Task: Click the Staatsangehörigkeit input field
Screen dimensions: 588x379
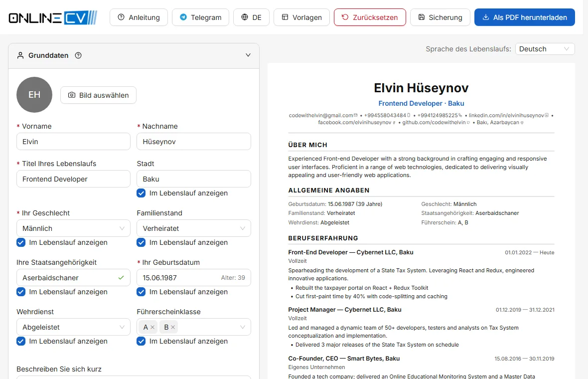Action: tap(74, 278)
